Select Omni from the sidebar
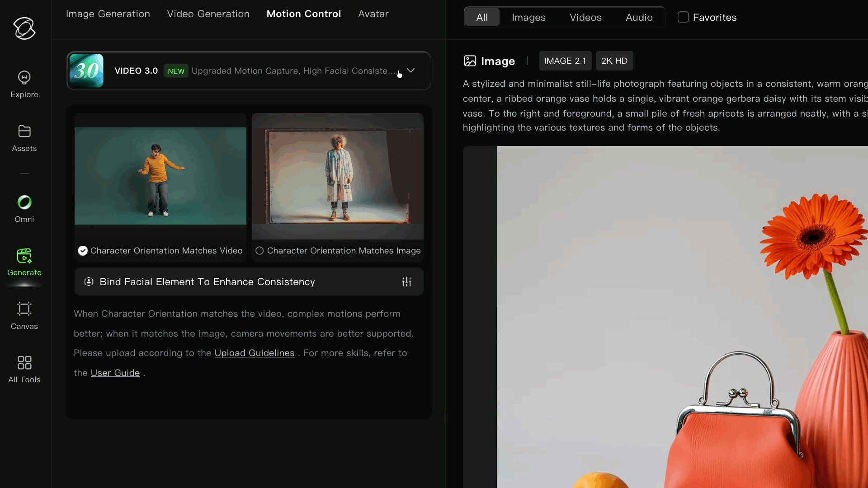The width and height of the screenshot is (868, 488). 24,209
